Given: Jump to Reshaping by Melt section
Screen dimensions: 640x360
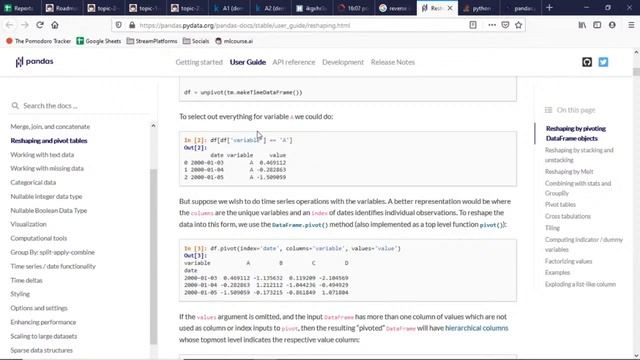Looking at the screenshot, I should pyautogui.click(x=569, y=172).
